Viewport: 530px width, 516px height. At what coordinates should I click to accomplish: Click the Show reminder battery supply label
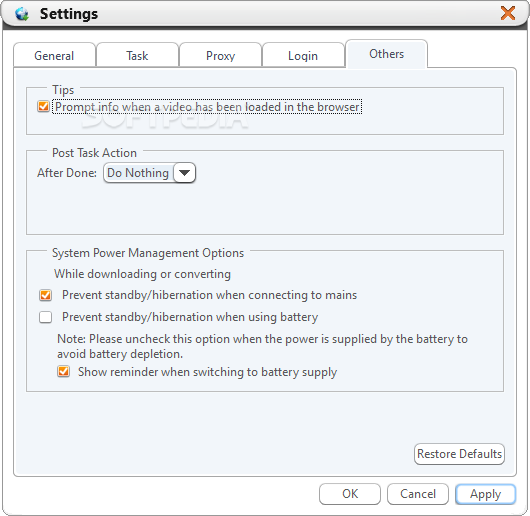pos(208,372)
